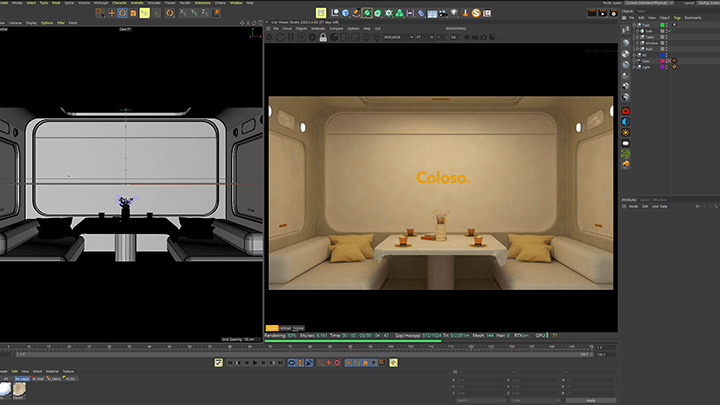This screenshot has width=720, height=405.
Task: Click the Live Selection tool icon
Action: [100, 13]
